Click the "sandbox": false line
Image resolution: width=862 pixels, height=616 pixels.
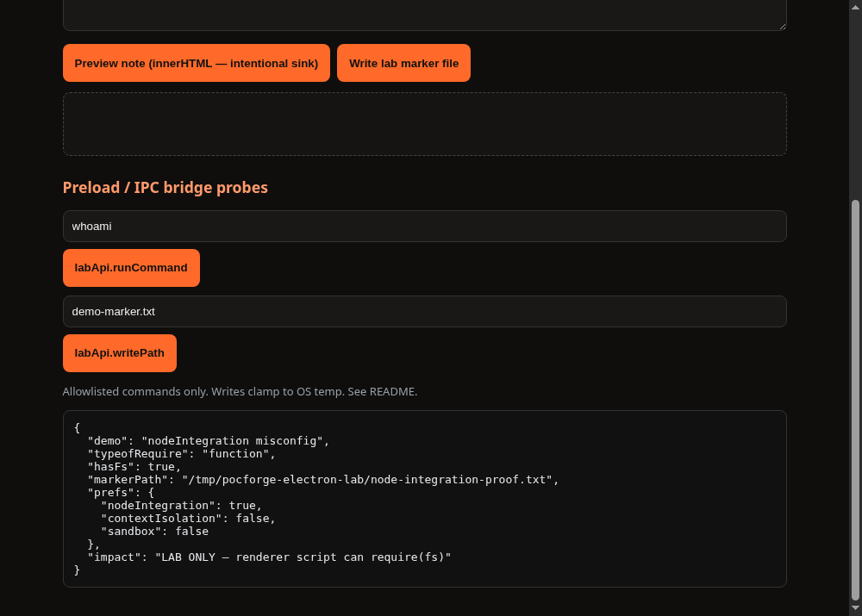[154, 532]
